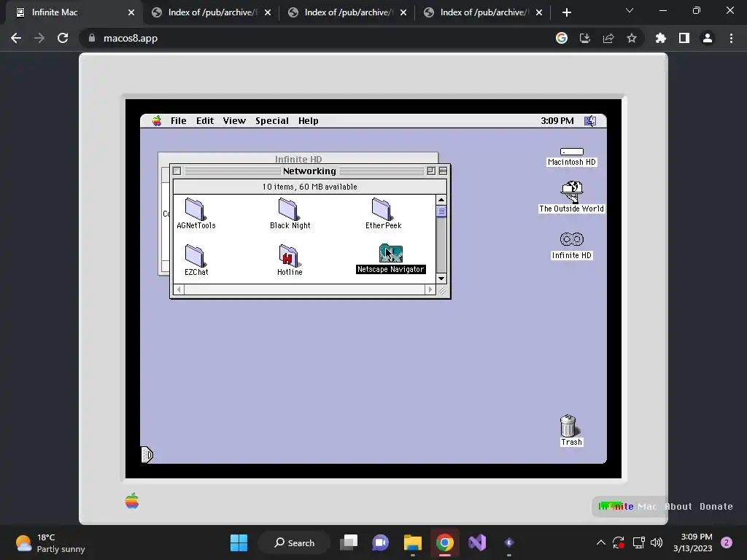The image size is (747, 560).
Task: Open the Chrome three-dot menu
Action: (x=731, y=38)
